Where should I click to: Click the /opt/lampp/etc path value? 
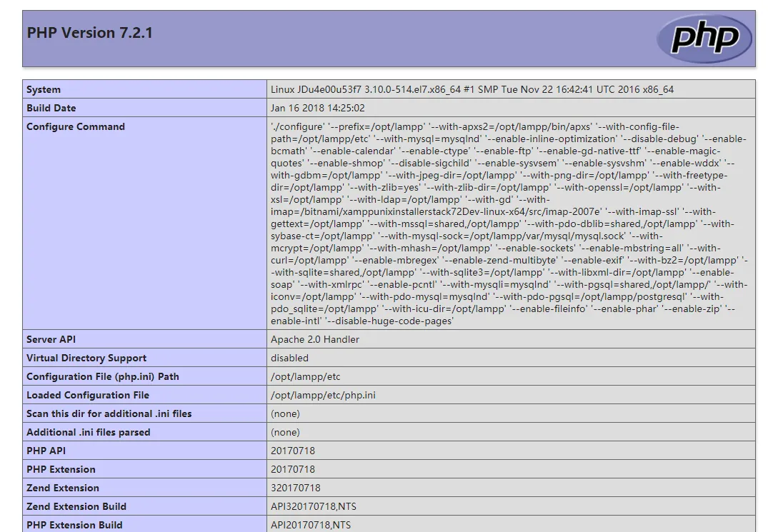[x=306, y=377]
